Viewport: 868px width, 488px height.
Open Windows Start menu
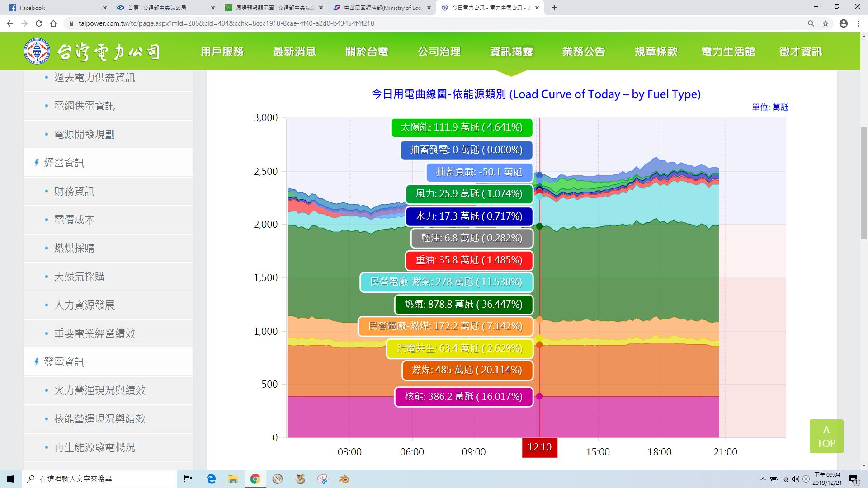click(x=11, y=479)
